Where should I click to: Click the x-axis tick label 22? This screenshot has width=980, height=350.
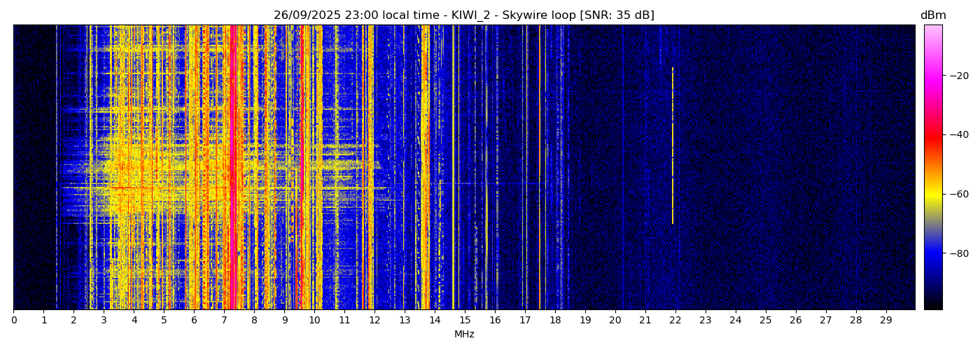[675, 321]
